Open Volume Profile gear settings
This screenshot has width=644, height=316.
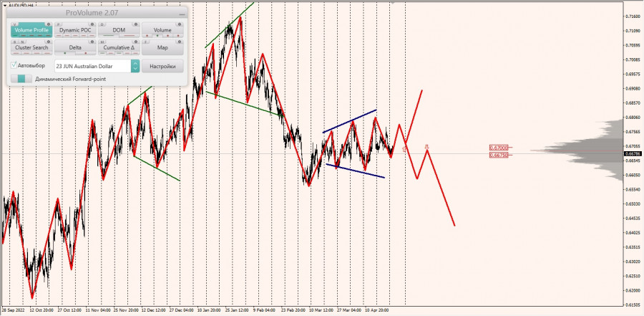point(49,24)
